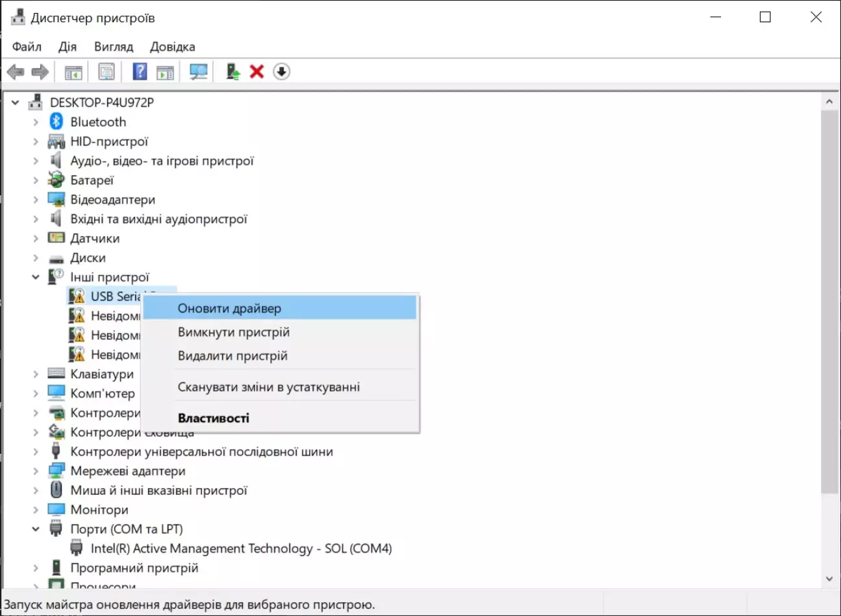841x616 pixels.
Task: Click Scan for hardware changes monitor icon
Action: pyautogui.click(x=199, y=72)
